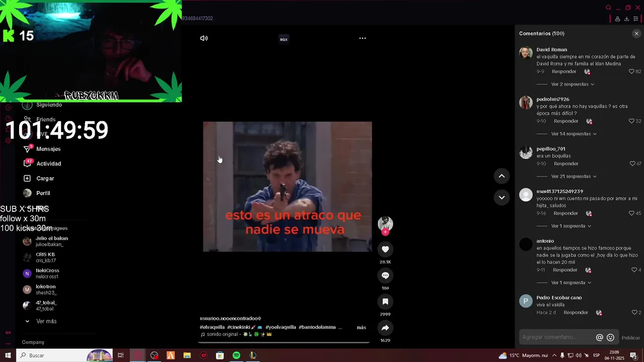Click the video progress bar
Screen dimensions: 644x362
(x=284, y=343)
